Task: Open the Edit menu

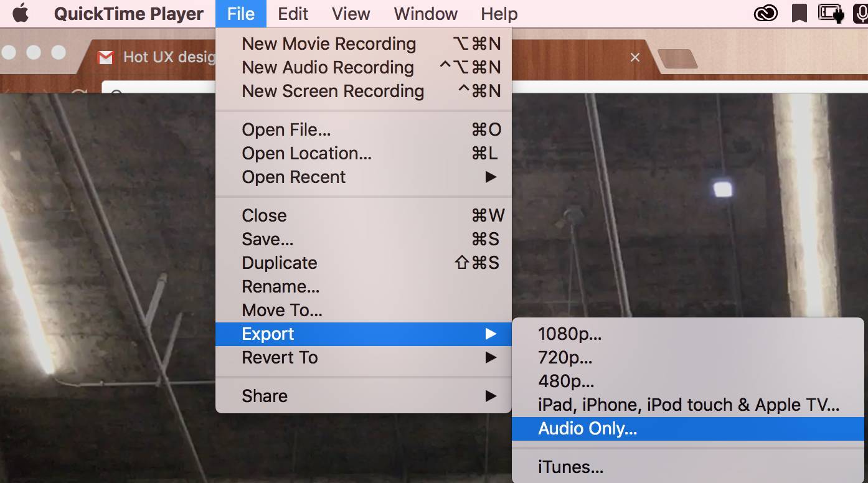Action: 293,14
